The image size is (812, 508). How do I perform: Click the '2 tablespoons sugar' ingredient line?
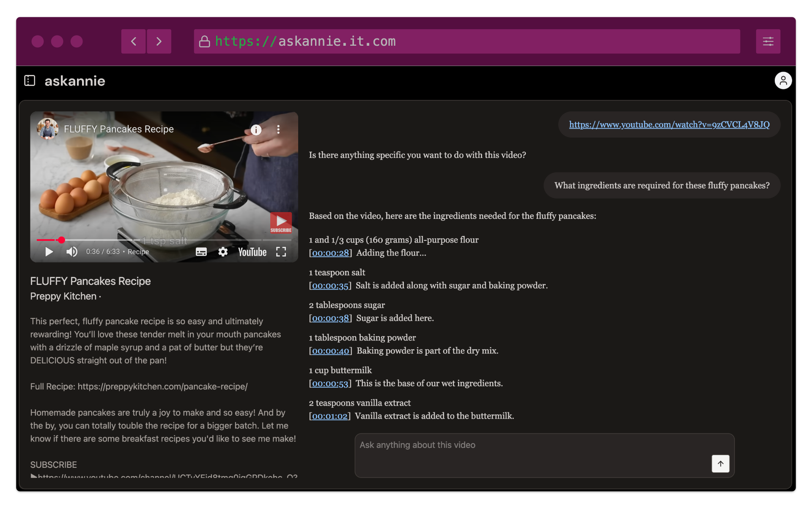(x=347, y=305)
